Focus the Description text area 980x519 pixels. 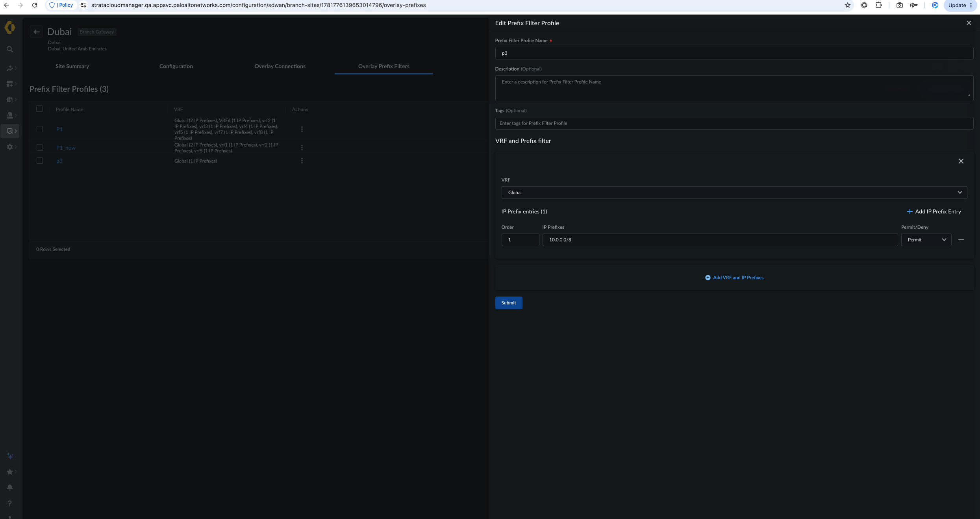(x=734, y=88)
